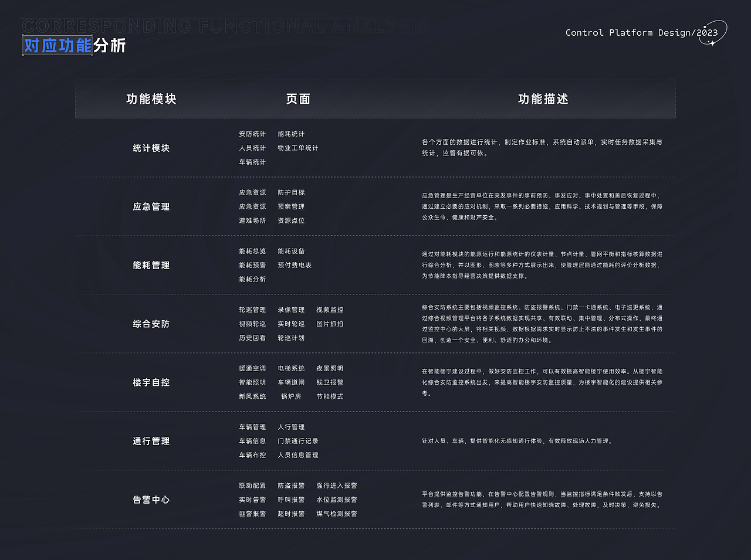Click 预付费电表 under 能耗管理
The width and height of the screenshot is (751, 560).
295,265
